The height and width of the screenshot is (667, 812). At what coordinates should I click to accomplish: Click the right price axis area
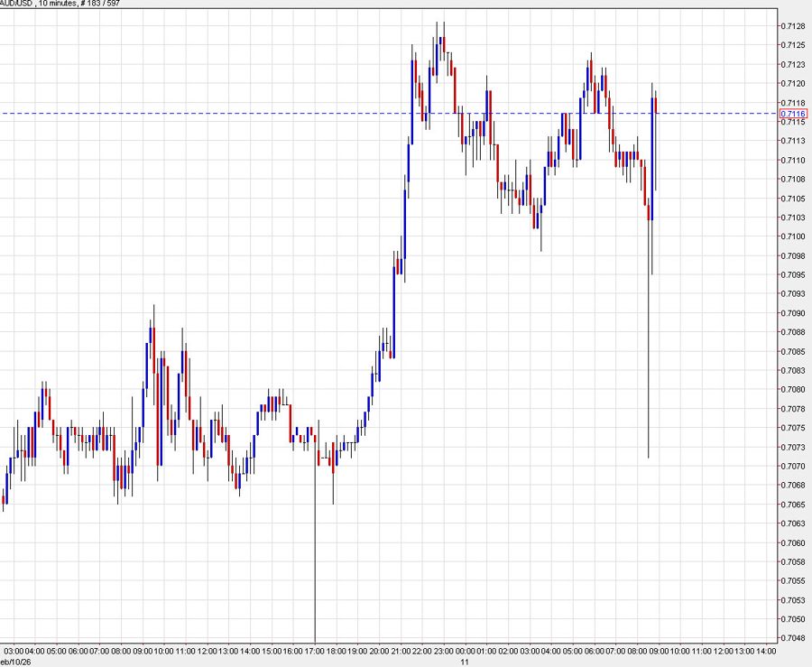point(792,361)
